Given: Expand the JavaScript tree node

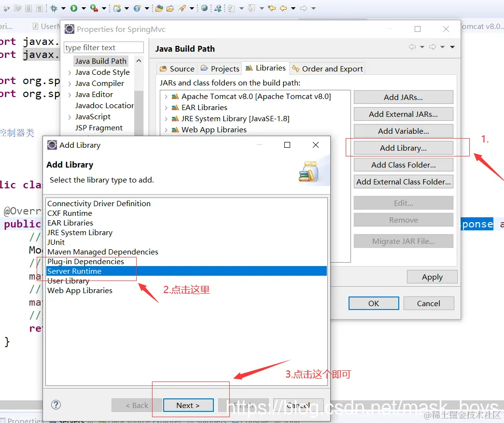Looking at the screenshot, I should tap(70, 117).
